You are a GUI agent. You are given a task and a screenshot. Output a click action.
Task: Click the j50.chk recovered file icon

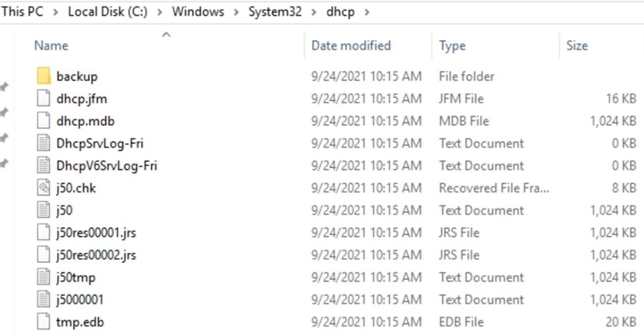tap(43, 188)
